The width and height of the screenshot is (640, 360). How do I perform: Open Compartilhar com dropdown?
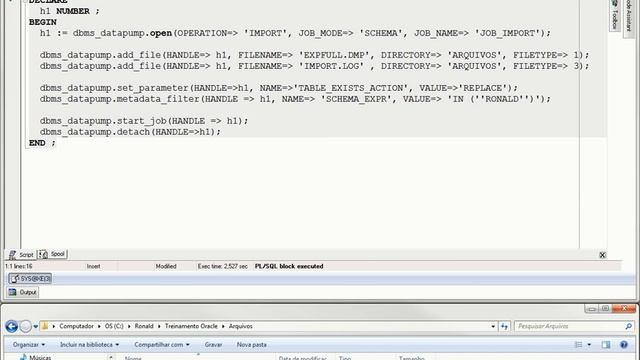coord(162,345)
